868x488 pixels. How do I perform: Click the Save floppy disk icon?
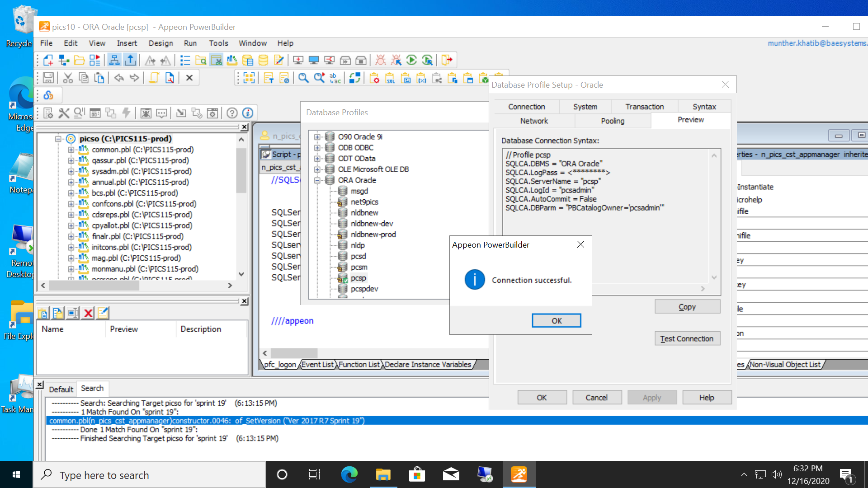tap(48, 78)
